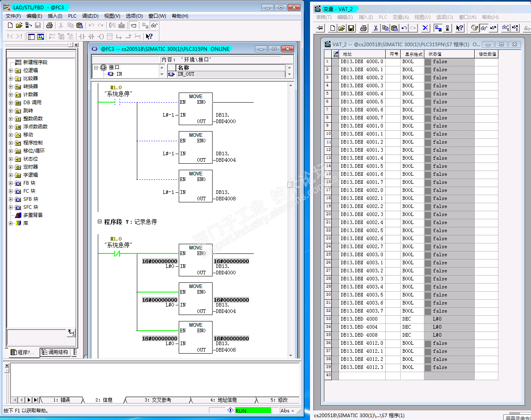Toggle the Details view button in LAD toolbar

pos(41,37)
